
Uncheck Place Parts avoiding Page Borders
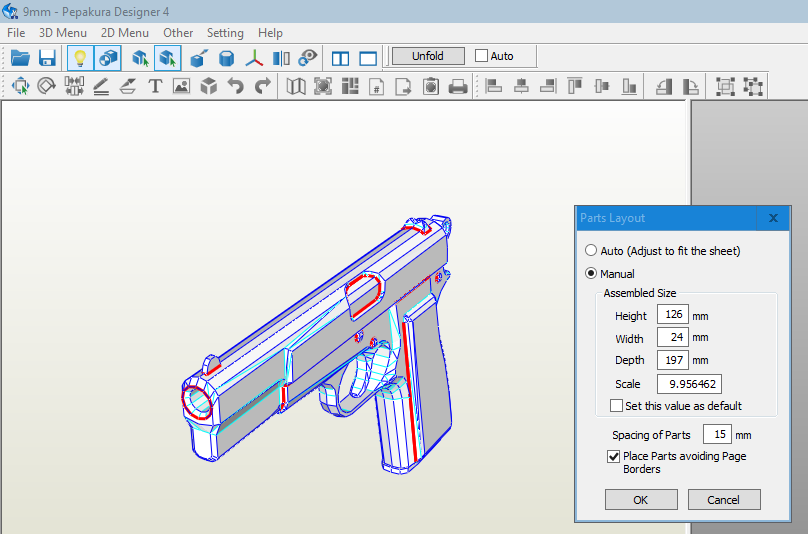[x=613, y=456]
